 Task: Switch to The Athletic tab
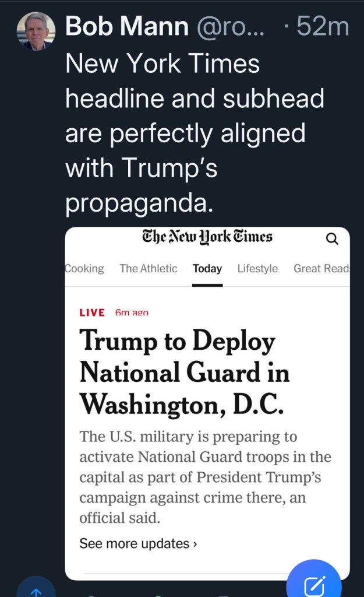(x=149, y=269)
